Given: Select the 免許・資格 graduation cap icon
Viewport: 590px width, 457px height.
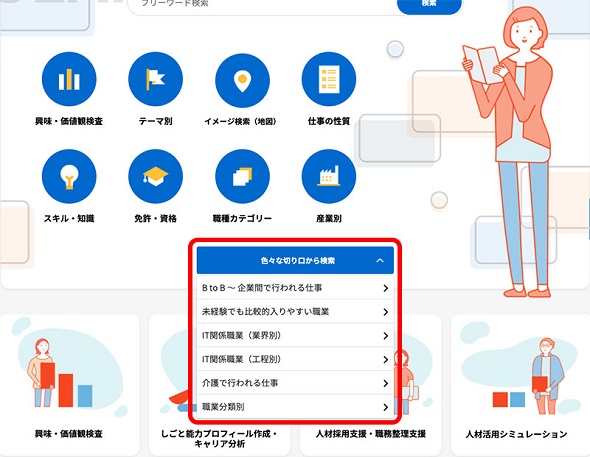Looking at the screenshot, I should (155, 176).
